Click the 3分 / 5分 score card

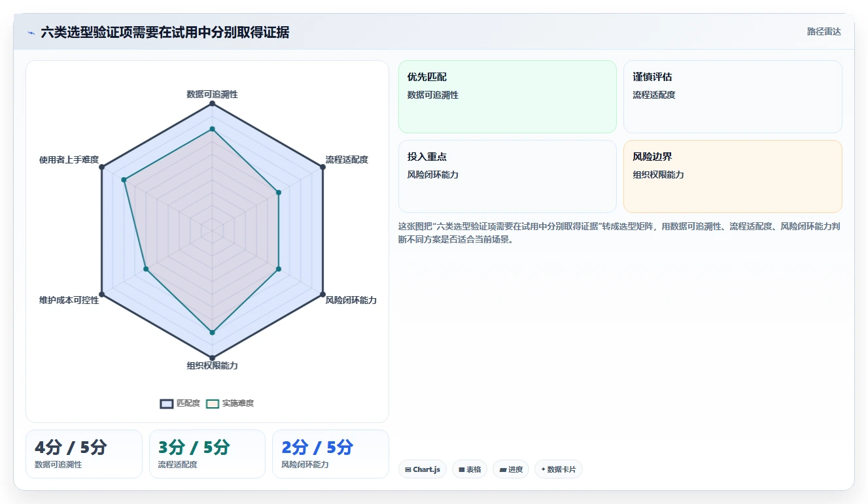[x=207, y=454]
